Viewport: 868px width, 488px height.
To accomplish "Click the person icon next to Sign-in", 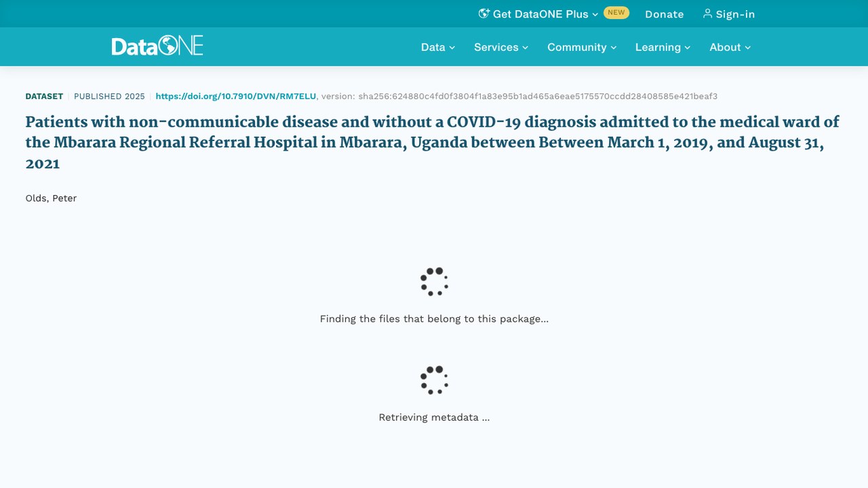I will (707, 14).
